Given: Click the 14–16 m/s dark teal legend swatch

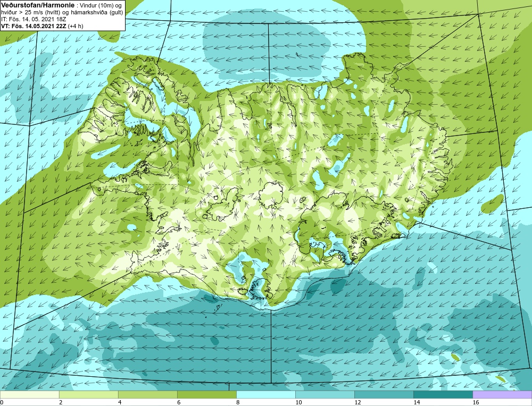Looking at the screenshot, I should tap(443, 394).
